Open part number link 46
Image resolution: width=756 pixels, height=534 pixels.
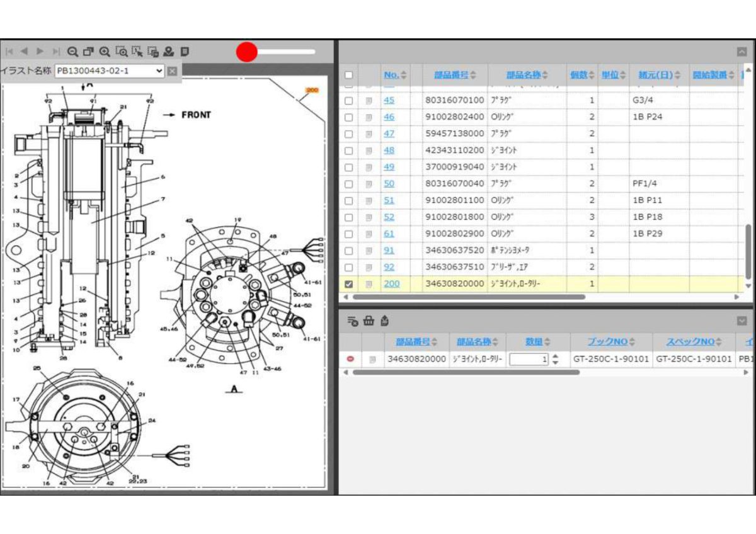click(389, 117)
